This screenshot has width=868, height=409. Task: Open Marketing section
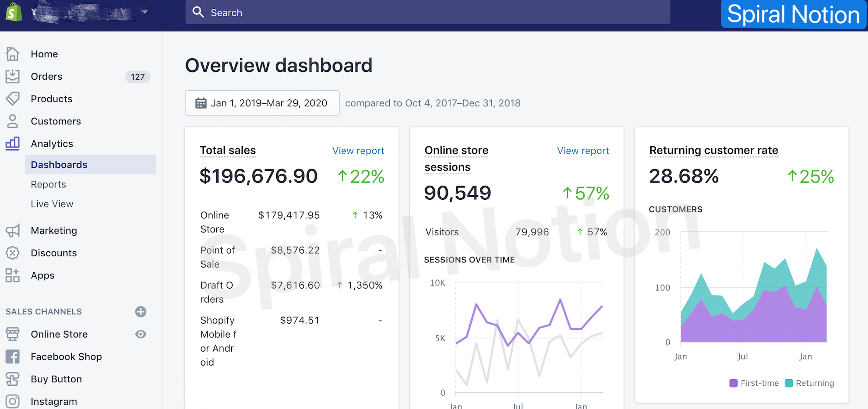click(54, 230)
